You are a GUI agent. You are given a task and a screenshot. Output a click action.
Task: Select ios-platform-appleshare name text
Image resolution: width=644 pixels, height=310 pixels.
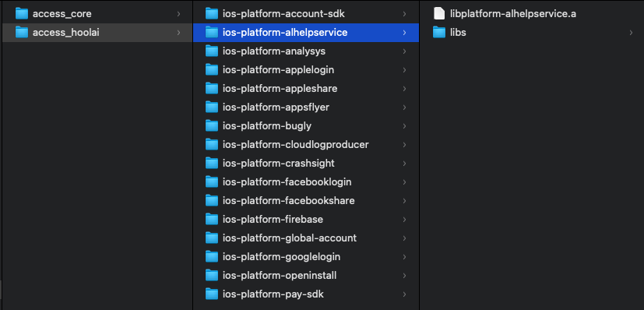(280, 89)
